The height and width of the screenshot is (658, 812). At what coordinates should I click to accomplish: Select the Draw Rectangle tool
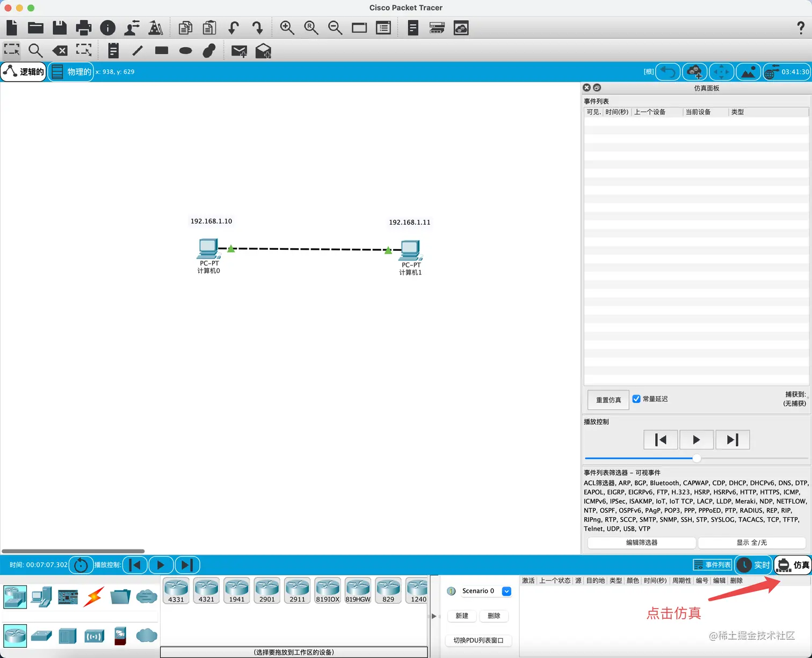(162, 50)
